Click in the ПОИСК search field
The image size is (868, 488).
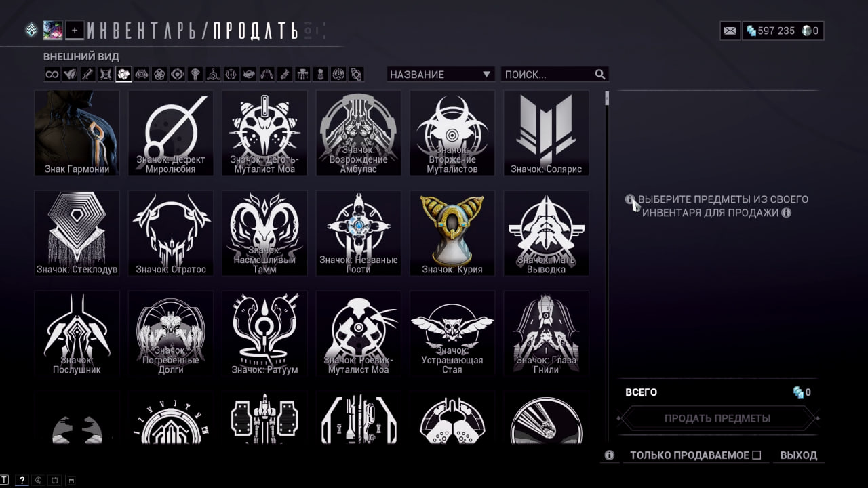point(547,75)
